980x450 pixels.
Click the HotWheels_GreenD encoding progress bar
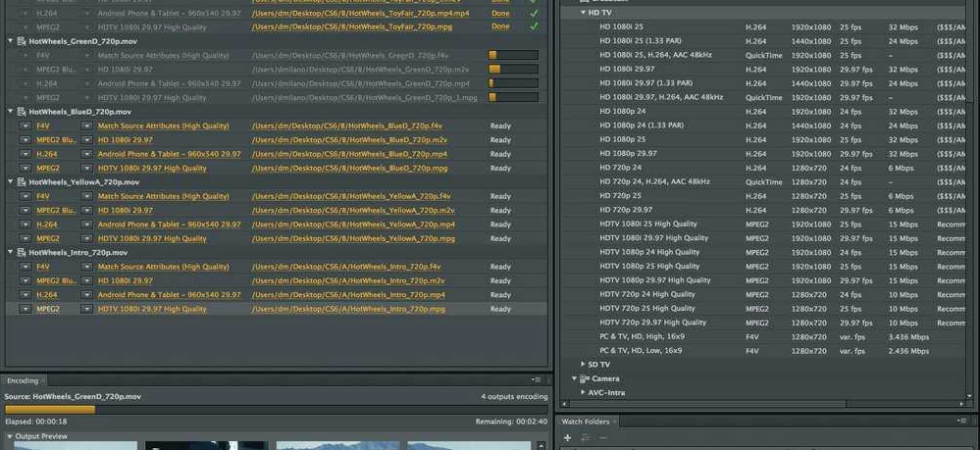coord(275,409)
